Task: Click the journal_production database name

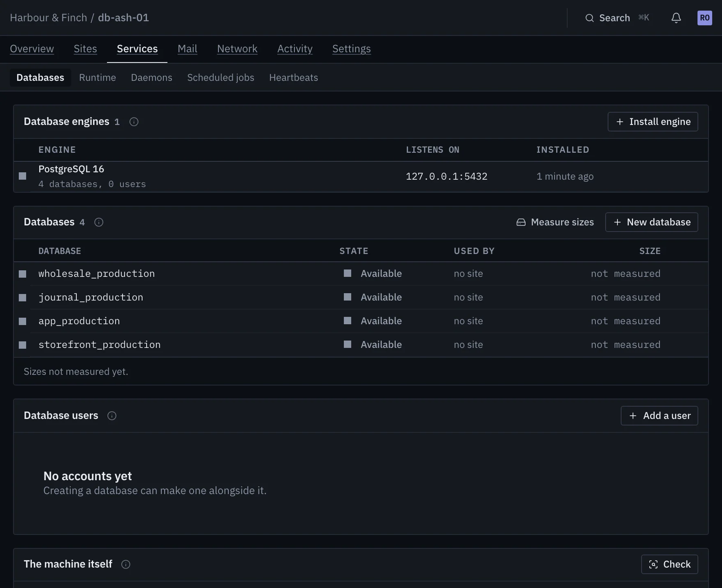Action: pos(91,297)
